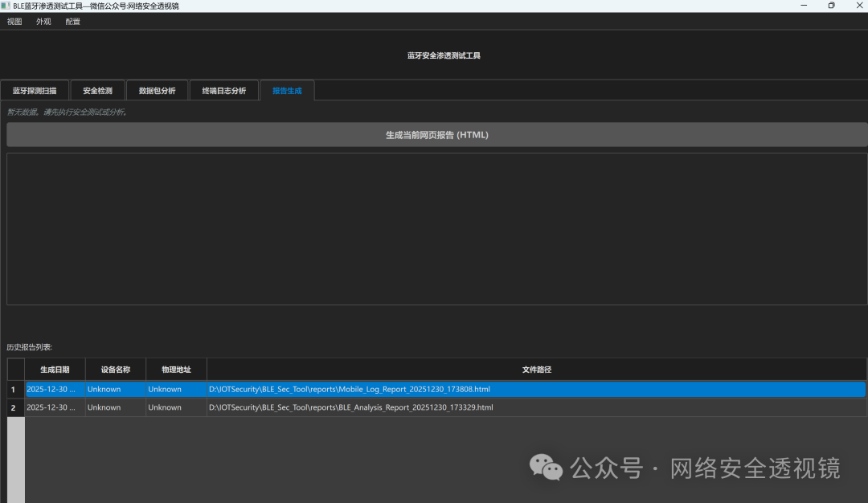This screenshot has width=868, height=503.
Task: Sort by 物理地址 column header
Action: click(176, 370)
